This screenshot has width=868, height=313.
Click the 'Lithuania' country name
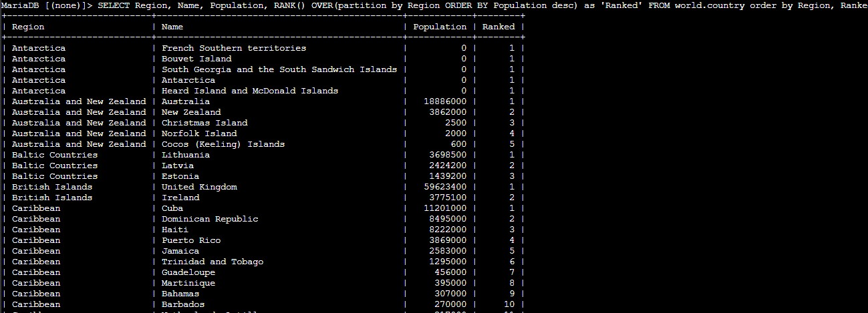pyautogui.click(x=186, y=155)
